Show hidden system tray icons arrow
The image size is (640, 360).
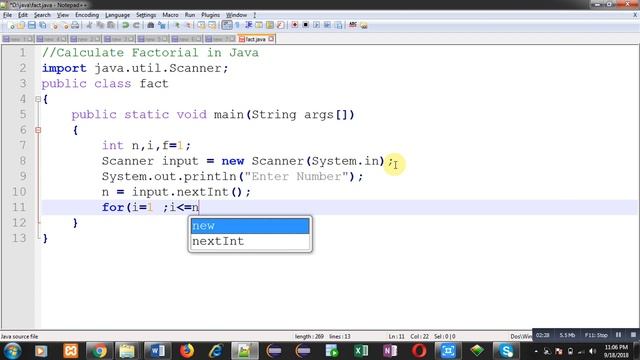coord(536,351)
